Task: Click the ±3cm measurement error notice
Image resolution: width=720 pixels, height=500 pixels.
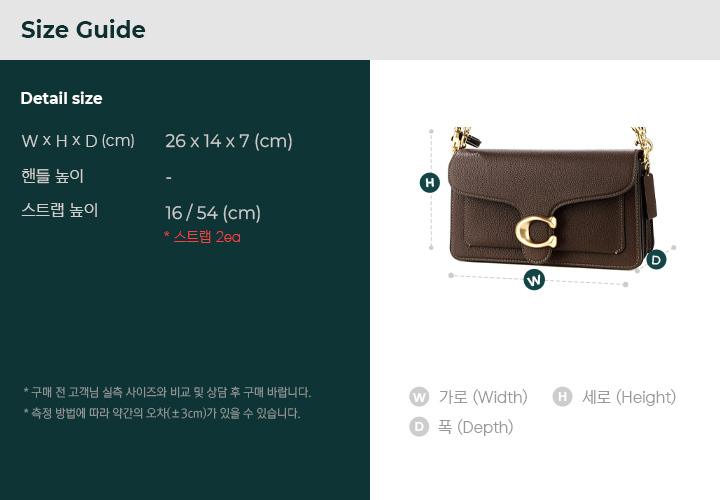Action: click(x=162, y=413)
